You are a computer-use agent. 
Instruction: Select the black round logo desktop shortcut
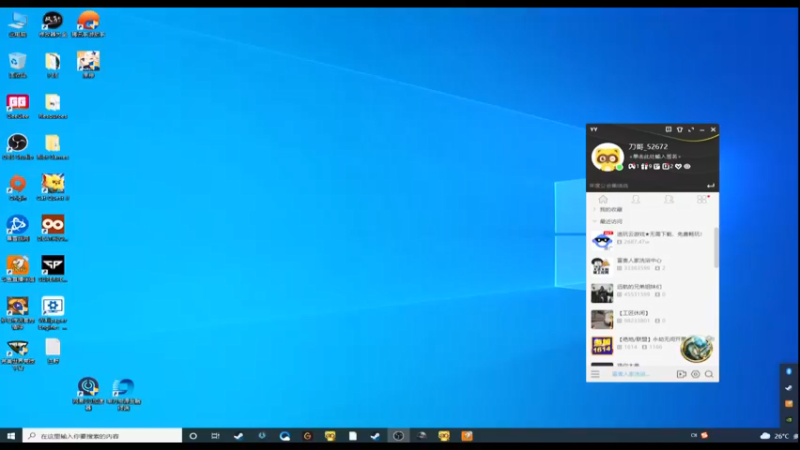pyautogui.click(x=53, y=24)
